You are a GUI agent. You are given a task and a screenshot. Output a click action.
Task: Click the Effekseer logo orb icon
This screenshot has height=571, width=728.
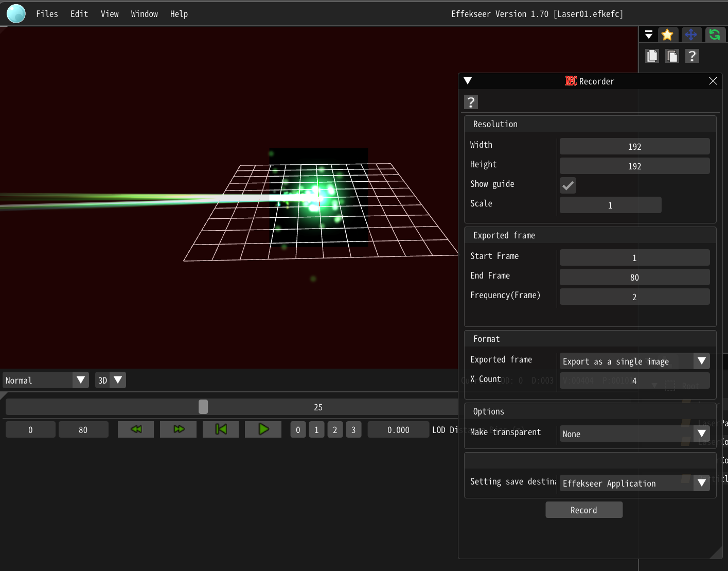point(16,13)
